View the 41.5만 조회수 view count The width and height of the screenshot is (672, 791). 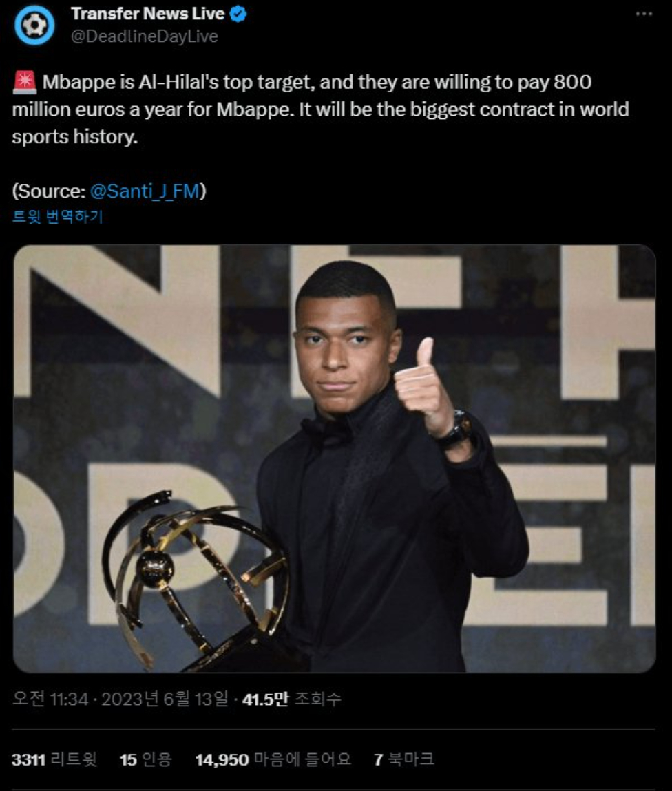pos(292,699)
